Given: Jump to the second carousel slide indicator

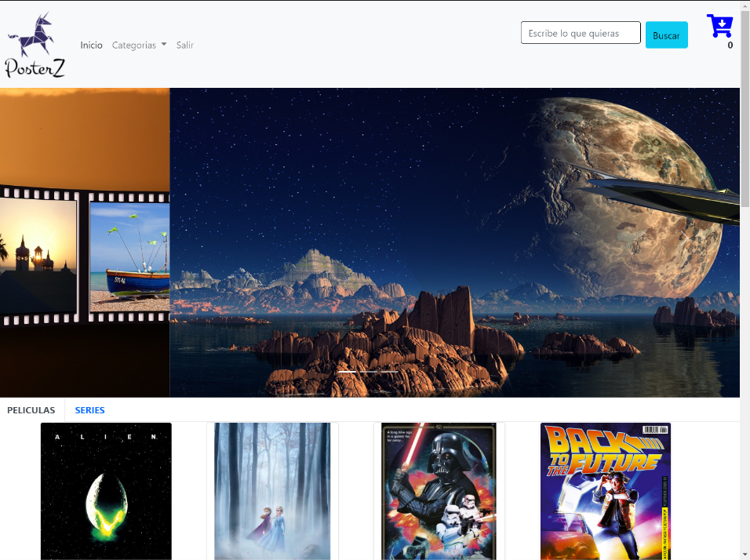Looking at the screenshot, I should click(369, 371).
